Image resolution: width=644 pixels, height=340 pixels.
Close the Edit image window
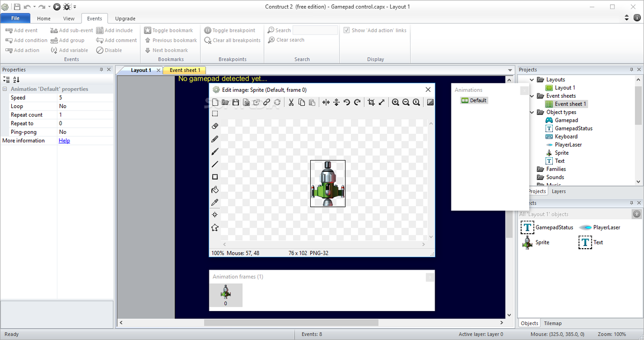428,90
